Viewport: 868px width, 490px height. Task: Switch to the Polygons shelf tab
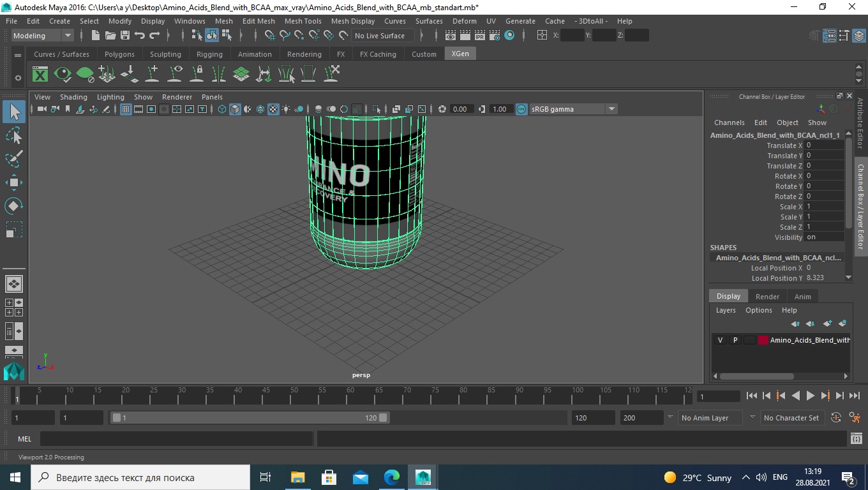tap(119, 54)
